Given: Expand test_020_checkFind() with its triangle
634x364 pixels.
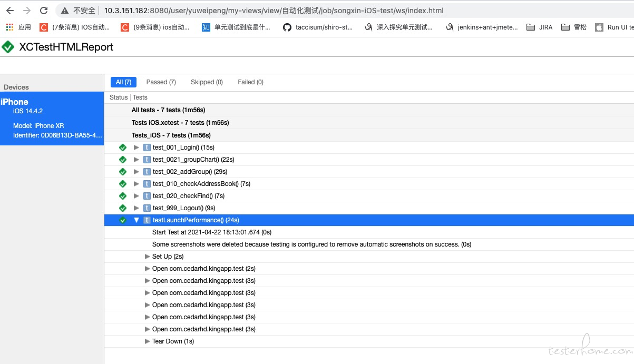Looking at the screenshot, I should click(136, 196).
